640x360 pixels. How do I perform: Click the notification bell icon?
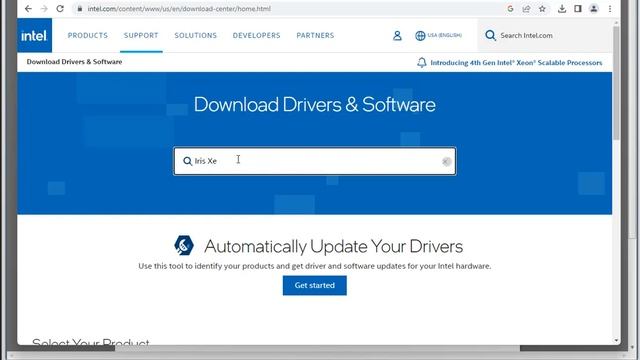[422, 62]
